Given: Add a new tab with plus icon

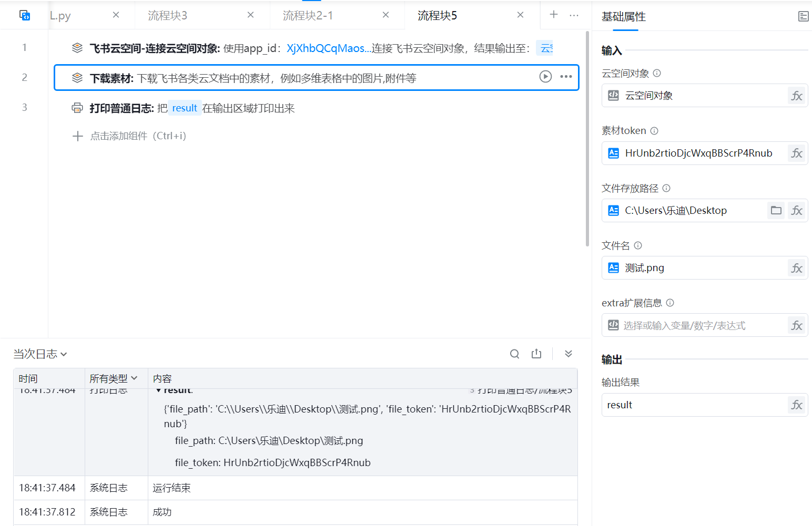Looking at the screenshot, I should [554, 15].
